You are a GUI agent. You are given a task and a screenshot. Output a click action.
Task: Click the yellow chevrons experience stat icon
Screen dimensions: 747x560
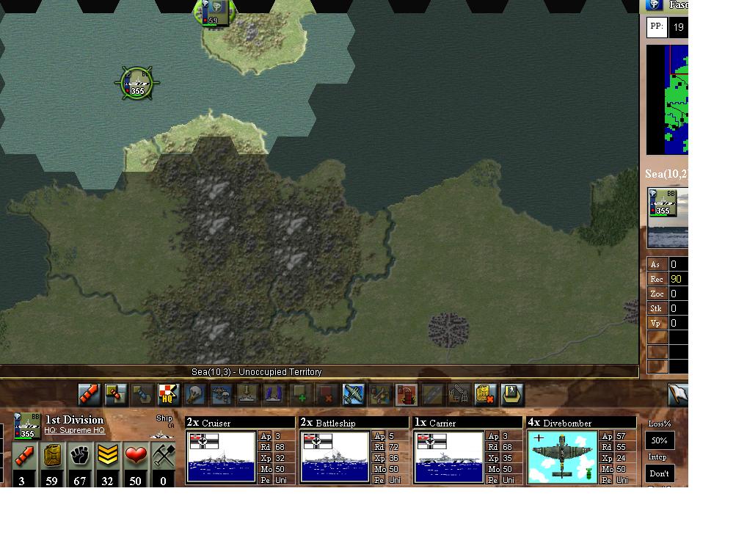(x=107, y=456)
